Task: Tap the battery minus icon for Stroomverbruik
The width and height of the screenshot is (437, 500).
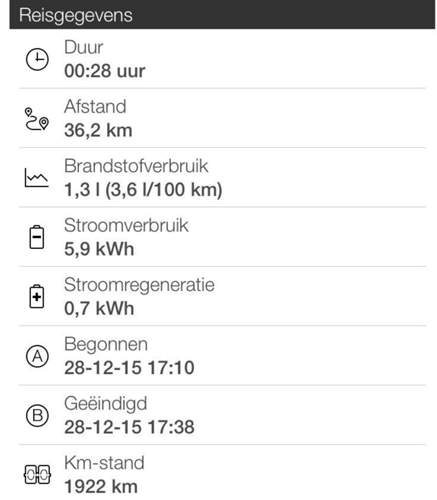Action: tap(37, 237)
